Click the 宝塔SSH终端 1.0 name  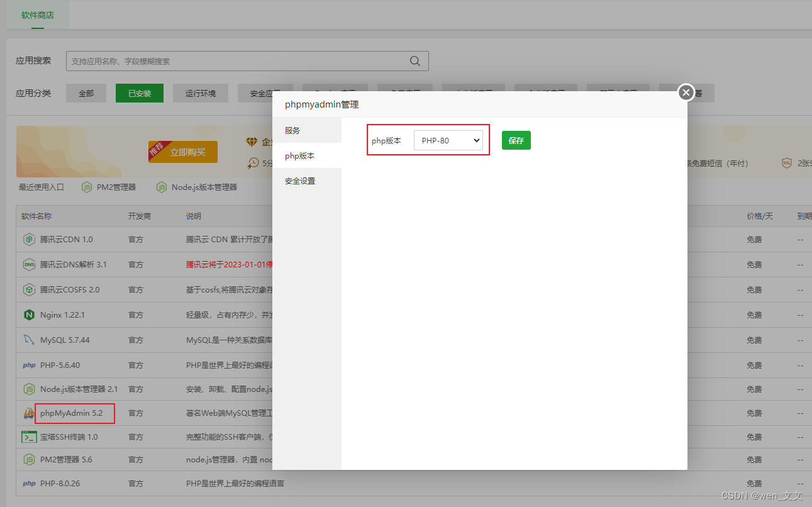click(x=69, y=437)
